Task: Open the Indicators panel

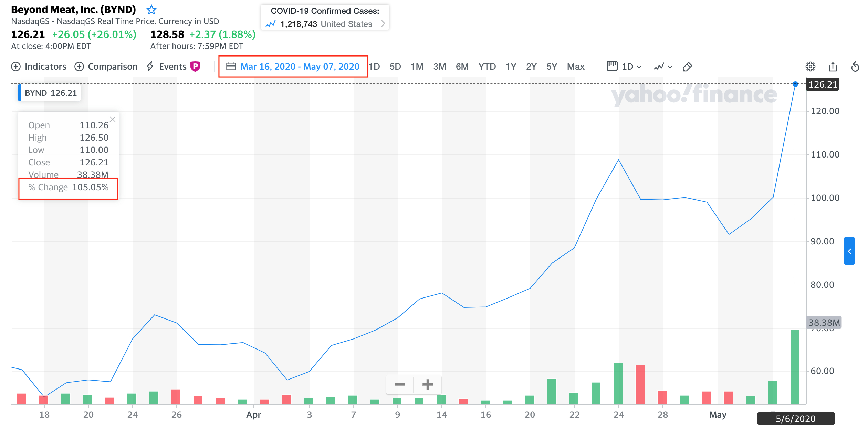Action: click(39, 67)
